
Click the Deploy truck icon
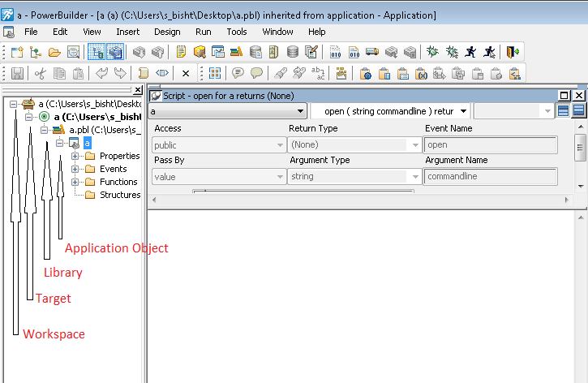(372, 52)
